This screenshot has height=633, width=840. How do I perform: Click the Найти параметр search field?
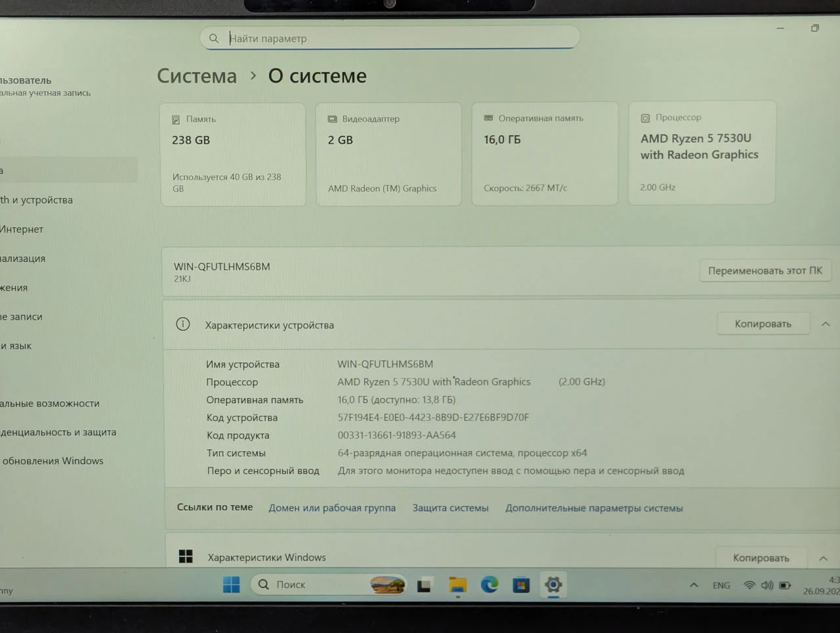390,38
